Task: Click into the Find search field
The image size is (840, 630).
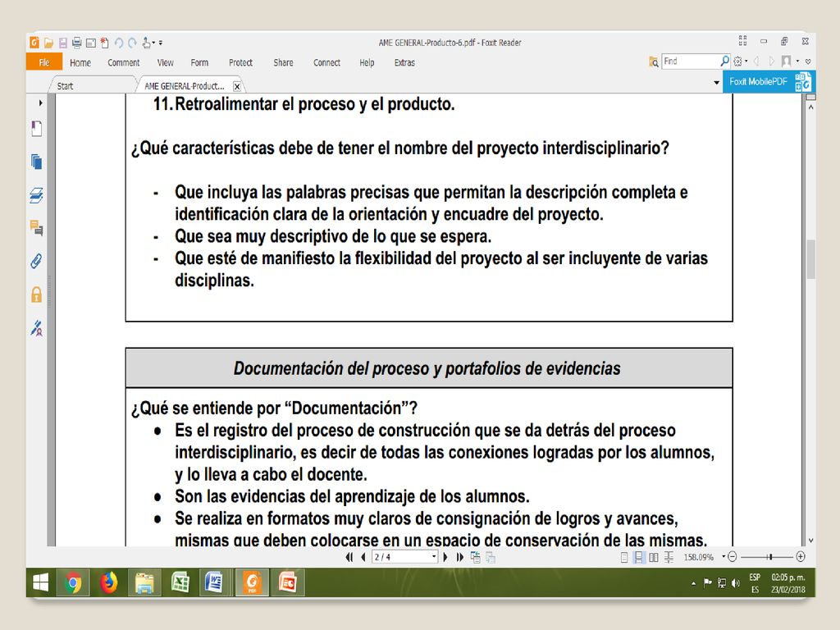Action: coord(691,61)
